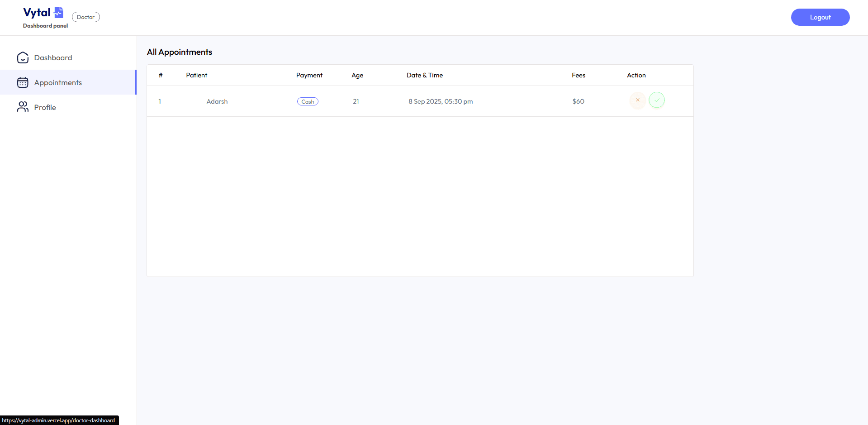Screen dimensions: 868x425
Task: Approve Adarsh's appointment via green checkmark icon
Action: click(657, 100)
